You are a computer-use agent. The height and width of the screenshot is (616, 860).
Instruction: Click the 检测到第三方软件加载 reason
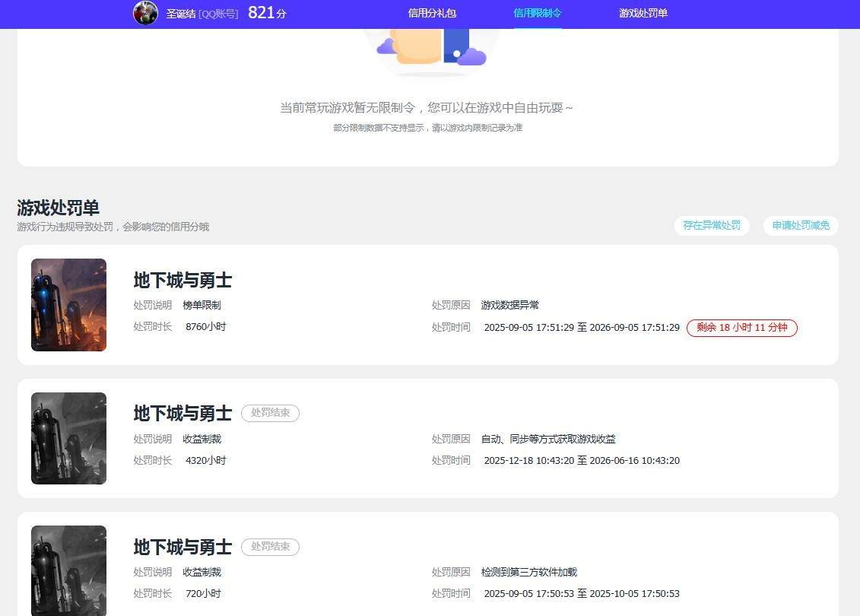pyautogui.click(x=529, y=572)
